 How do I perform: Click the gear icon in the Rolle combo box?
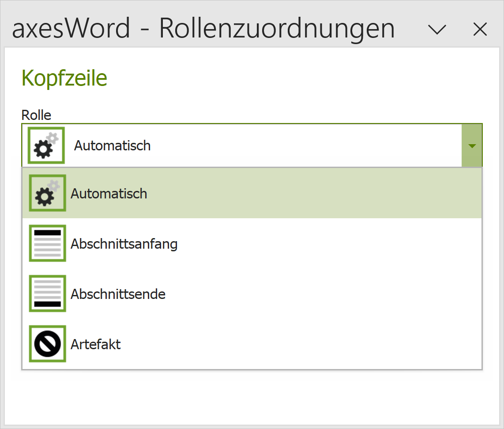(x=46, y=145)
